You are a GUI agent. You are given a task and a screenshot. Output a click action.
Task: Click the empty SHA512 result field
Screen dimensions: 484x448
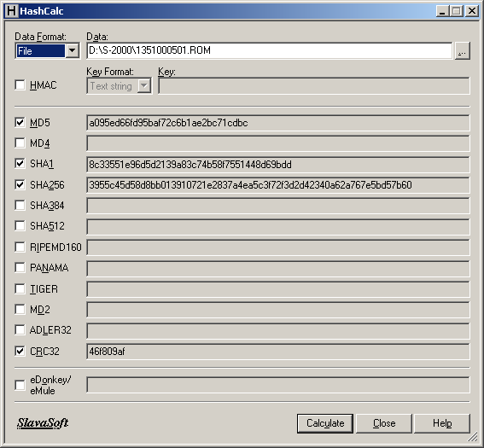tap(278, 226)
